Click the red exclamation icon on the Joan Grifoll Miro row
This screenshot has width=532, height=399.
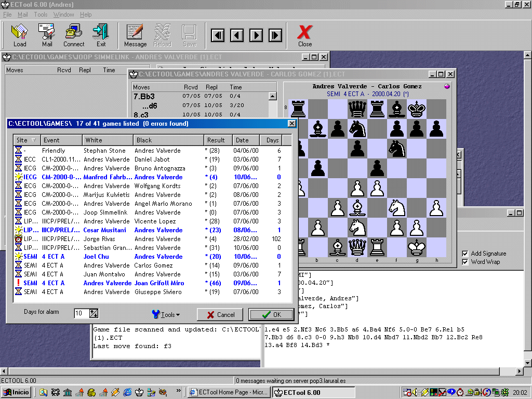point(18,283)
